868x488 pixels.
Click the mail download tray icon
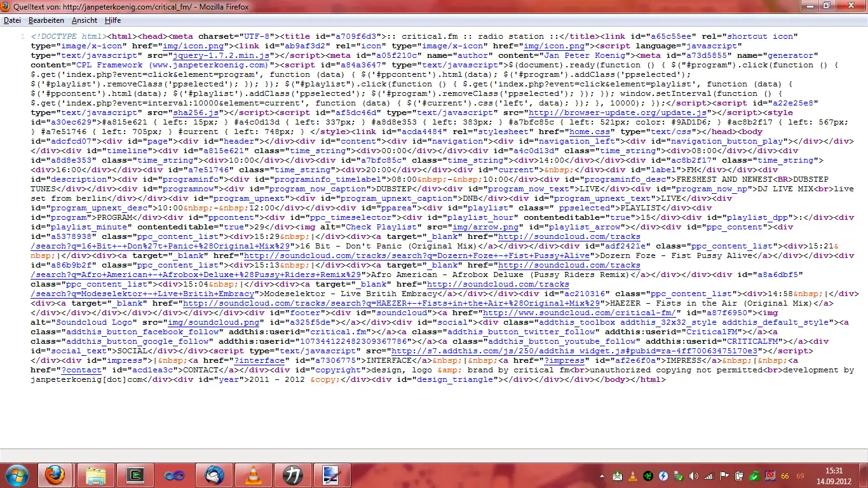[x=618, y=476]
